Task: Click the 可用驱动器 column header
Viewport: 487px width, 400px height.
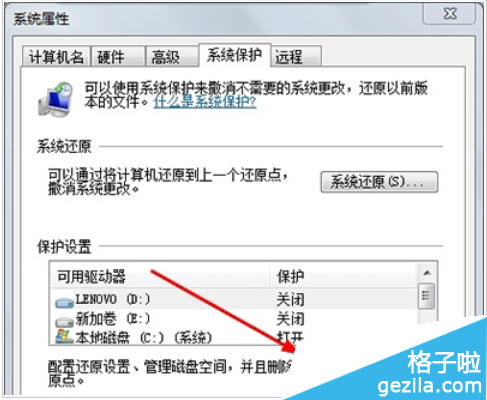Action: [x=159, y=276]
